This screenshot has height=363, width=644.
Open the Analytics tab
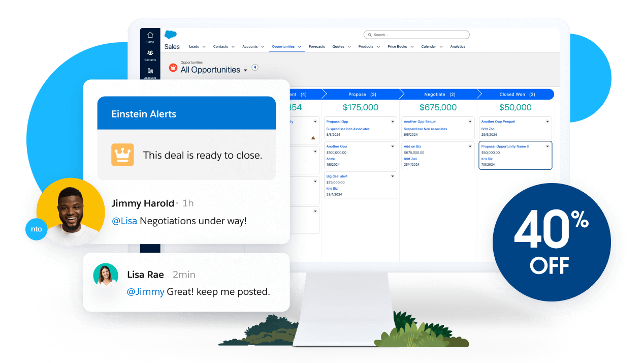[457, 47]
